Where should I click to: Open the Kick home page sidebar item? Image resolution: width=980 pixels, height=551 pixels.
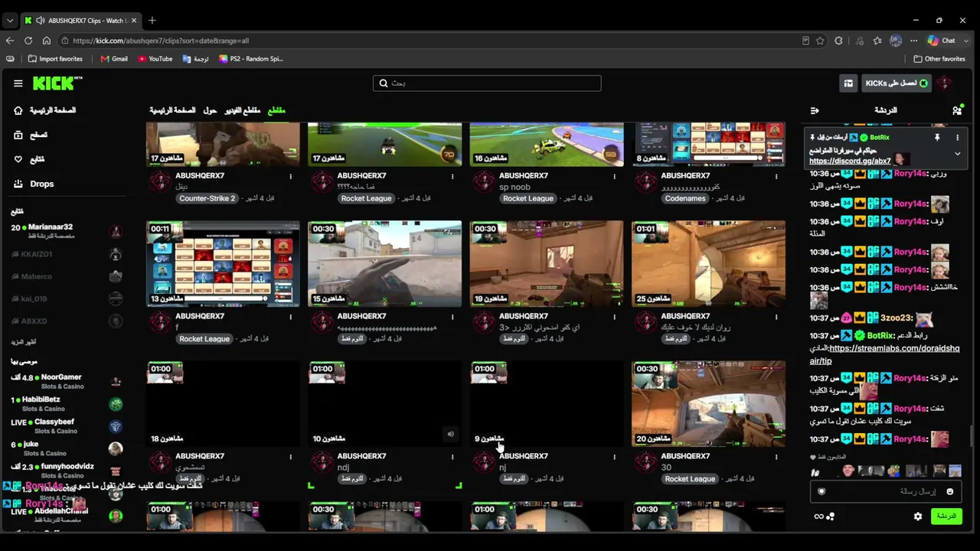coord(45,110)
